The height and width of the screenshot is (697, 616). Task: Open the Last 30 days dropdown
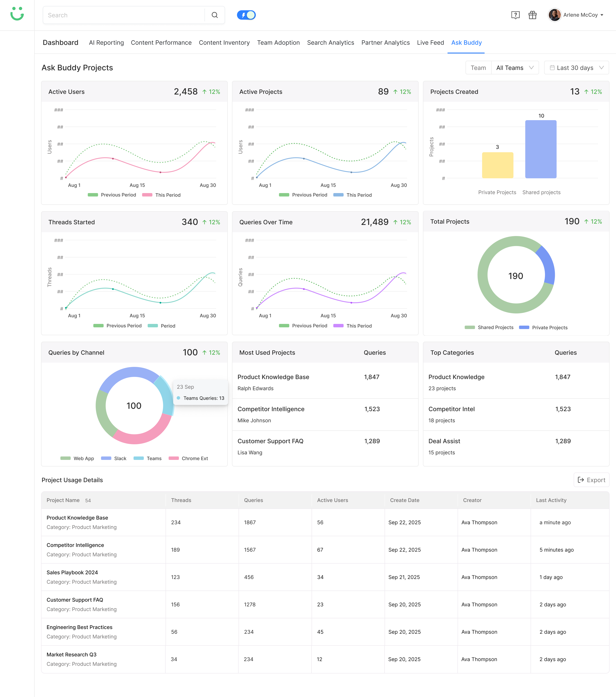(576, 68)
